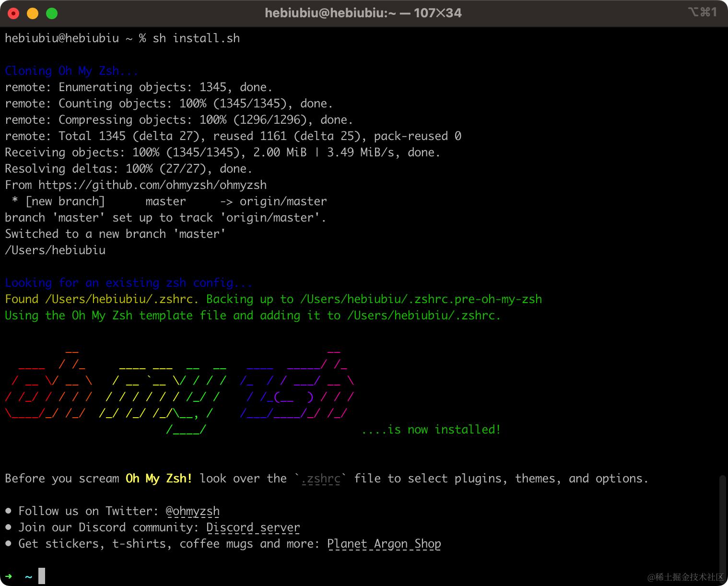Image resolution: width=728 pixels, height=586 pixels.
Task: Click the ⌥⌘1 window shortcut indicator
Action: (702, 12)
